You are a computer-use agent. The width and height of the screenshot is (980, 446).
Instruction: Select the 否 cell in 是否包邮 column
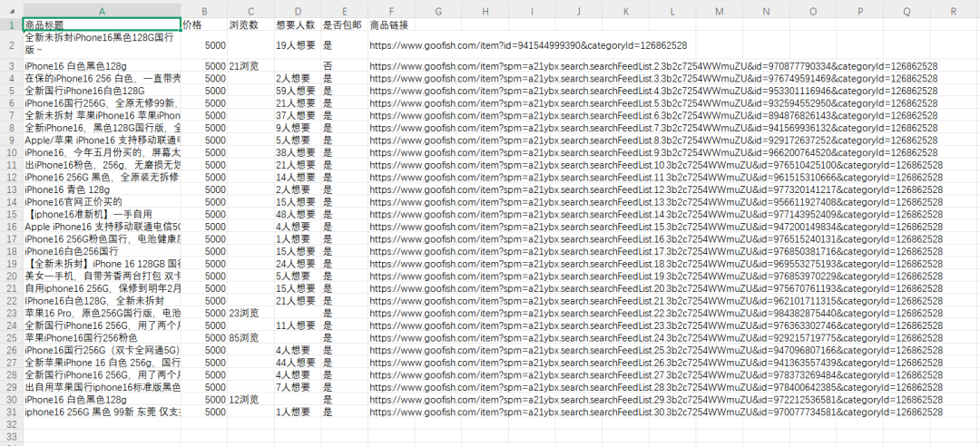pyautogui.click(x=345, y=65)
